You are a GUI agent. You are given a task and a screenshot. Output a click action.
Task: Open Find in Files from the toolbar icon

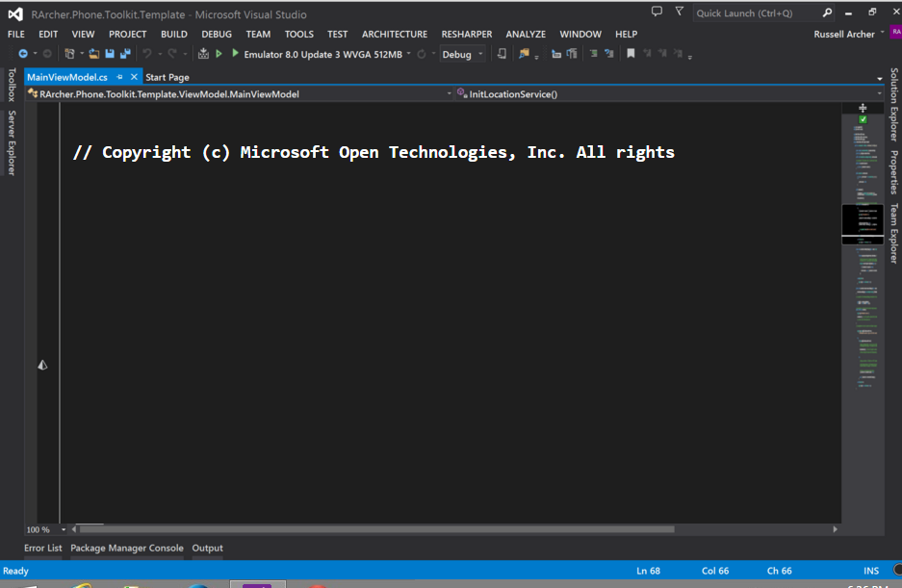tap(524, 54)
